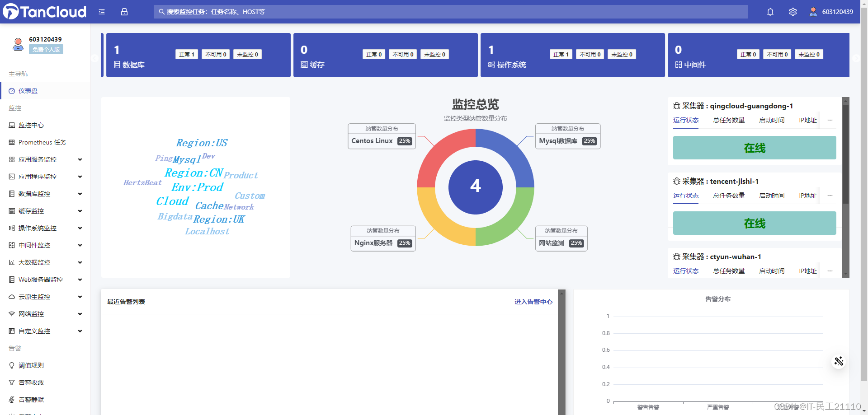Open 监控中心 menu item
Viewport: 868px width, 415px height.
coord(45,125)
